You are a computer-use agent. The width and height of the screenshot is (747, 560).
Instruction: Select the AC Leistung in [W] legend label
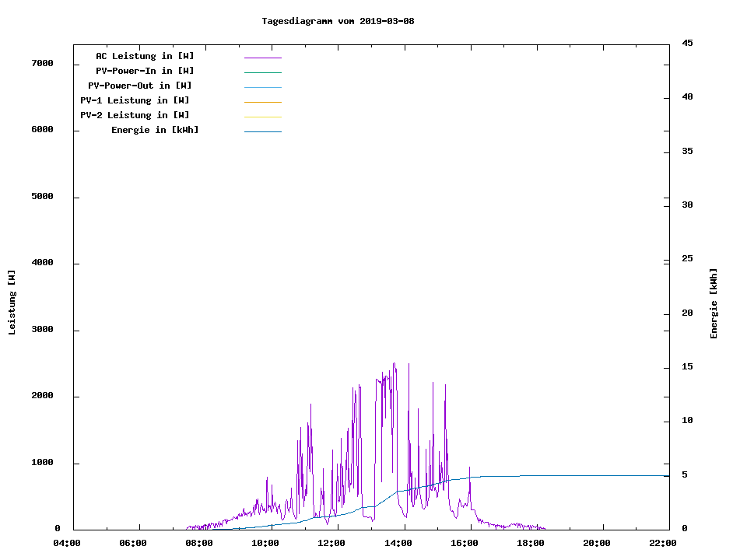[145, 56]
